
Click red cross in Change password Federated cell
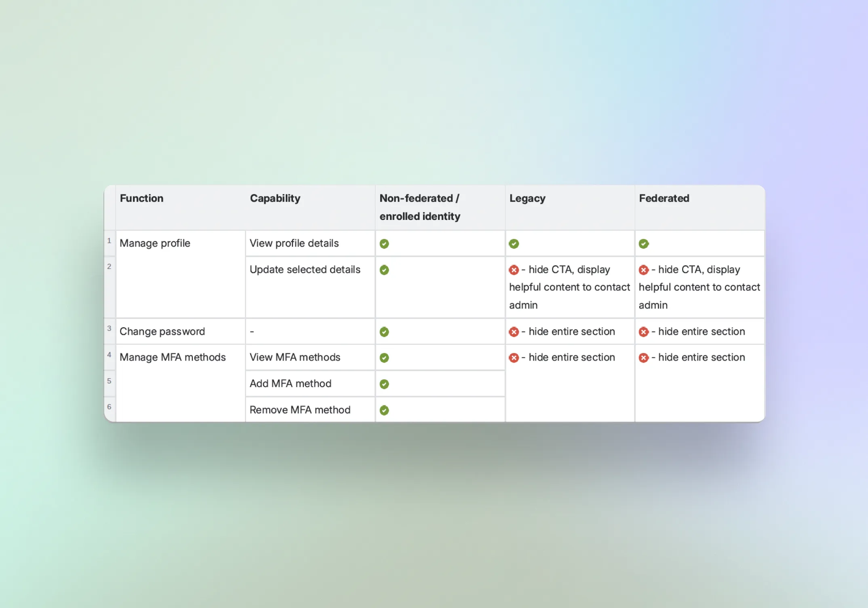point(644,332)
